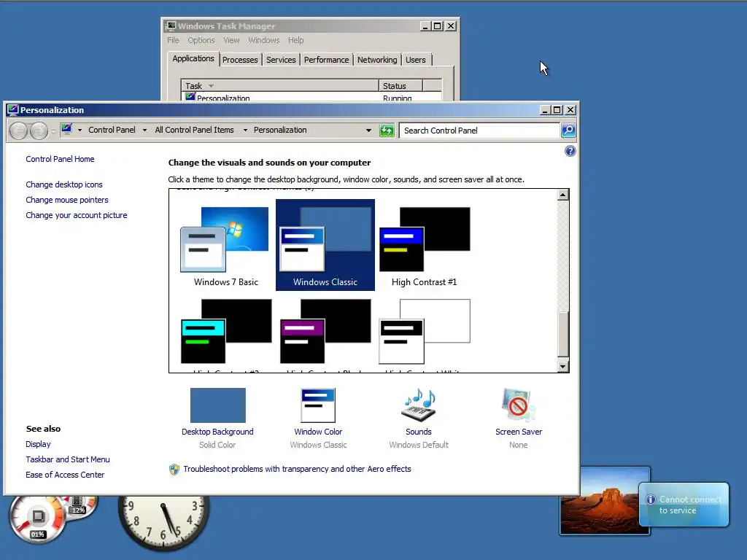Open Taskbar and Start Menu link

[x=68, y=459]
